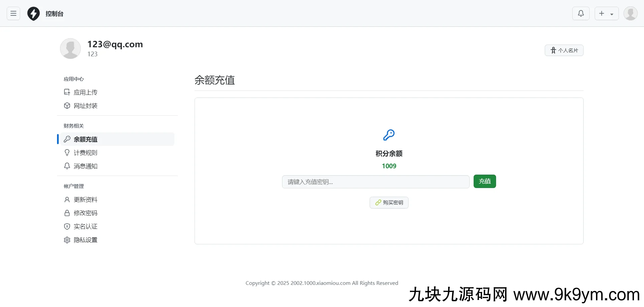Click the 购买密钥 link button
The width and height of the screenshot is (644, 307).
389,202
